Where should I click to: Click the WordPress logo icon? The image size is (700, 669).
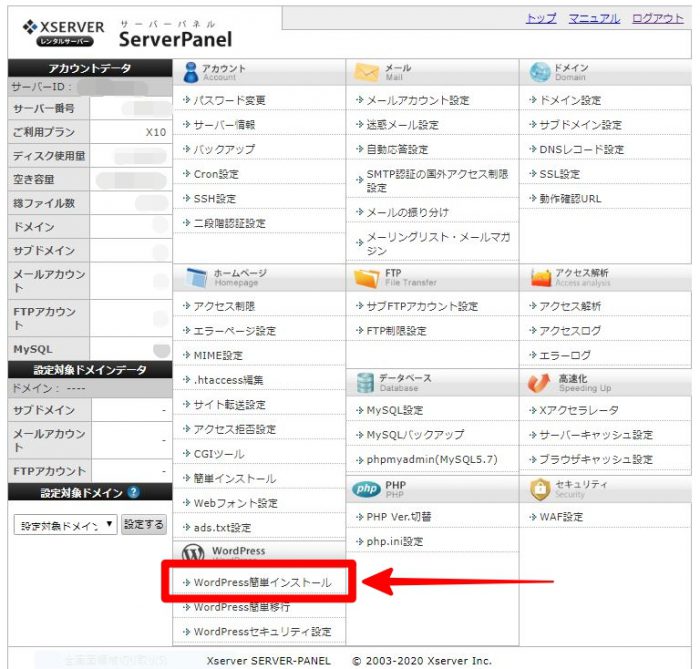click(x=193, y=553)
